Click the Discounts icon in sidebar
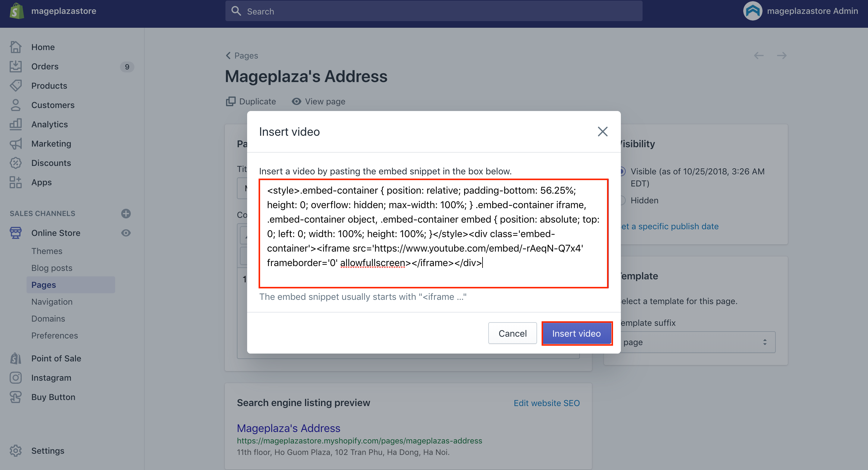The image size is (868, 470). tap(16, 163)
